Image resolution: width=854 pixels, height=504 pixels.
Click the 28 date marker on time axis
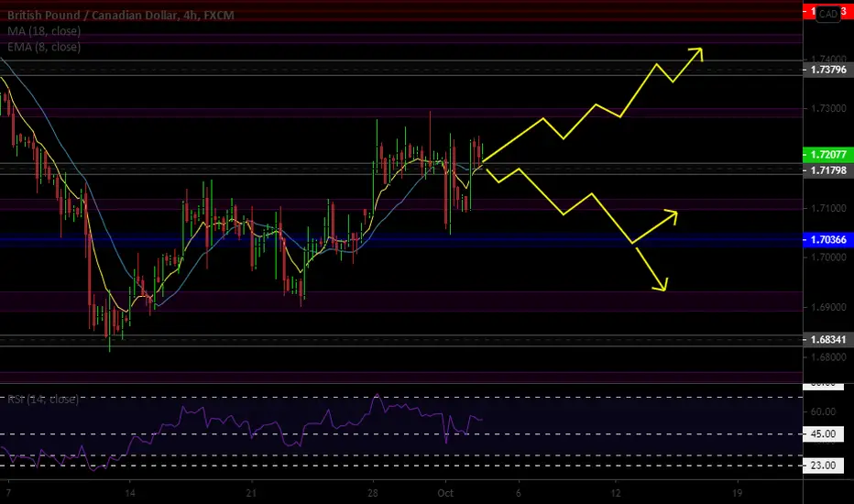[373, 493]
